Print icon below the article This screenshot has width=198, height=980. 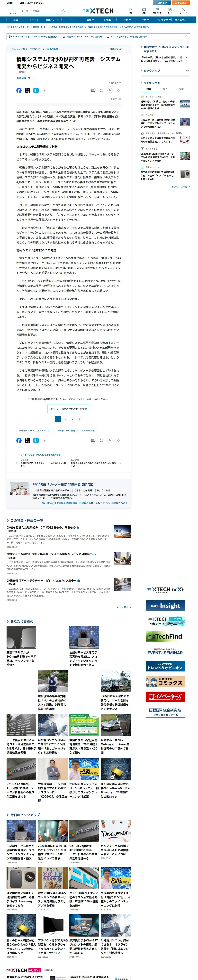[101, 440]
